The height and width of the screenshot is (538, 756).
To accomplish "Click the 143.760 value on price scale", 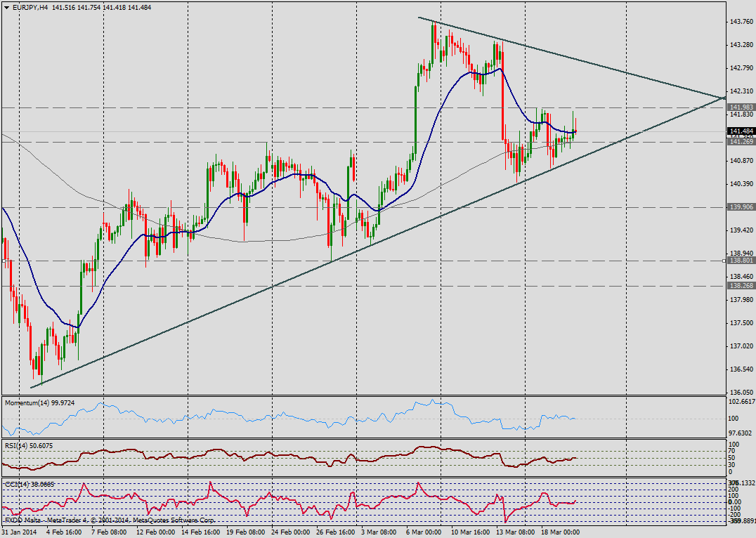I will pos(740,22).
